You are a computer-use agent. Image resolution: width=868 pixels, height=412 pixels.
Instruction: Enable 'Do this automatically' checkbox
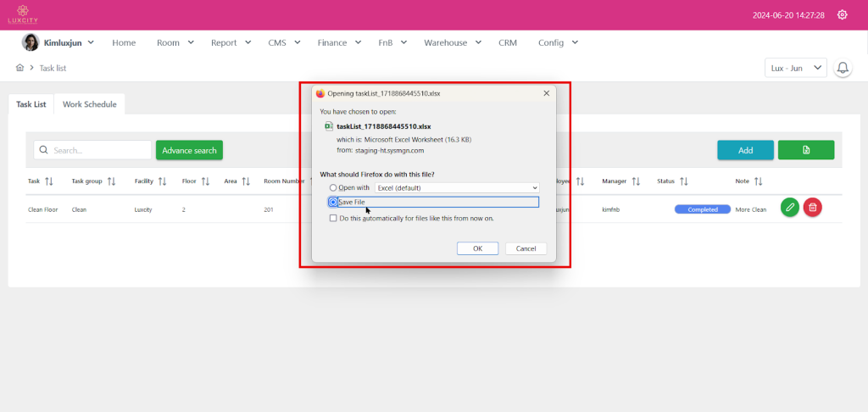coord(333,218)
